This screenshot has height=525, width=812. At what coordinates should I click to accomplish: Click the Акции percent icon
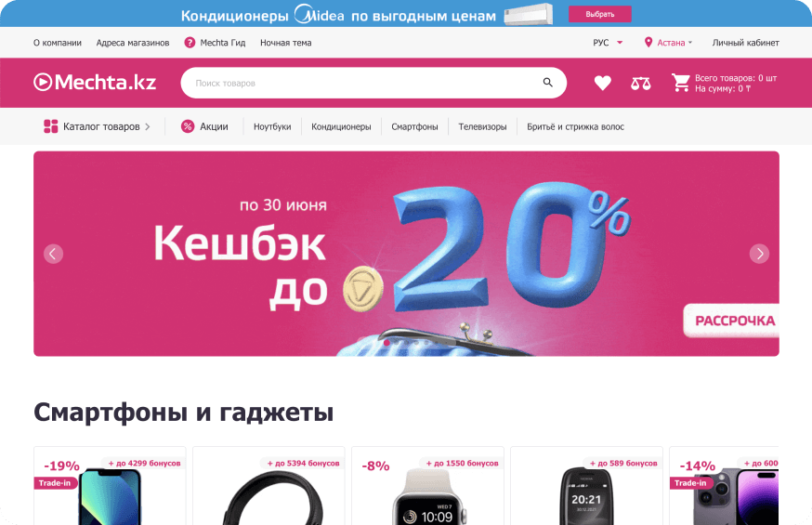(x=188, y=126)
